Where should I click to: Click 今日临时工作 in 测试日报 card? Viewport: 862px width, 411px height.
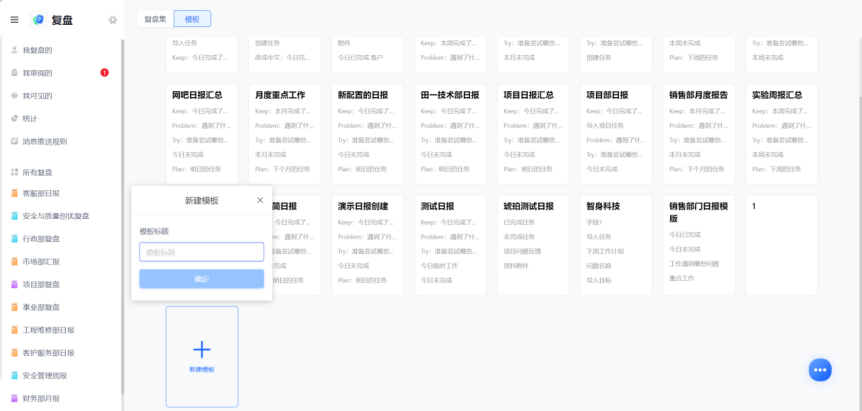pos(439,265)
